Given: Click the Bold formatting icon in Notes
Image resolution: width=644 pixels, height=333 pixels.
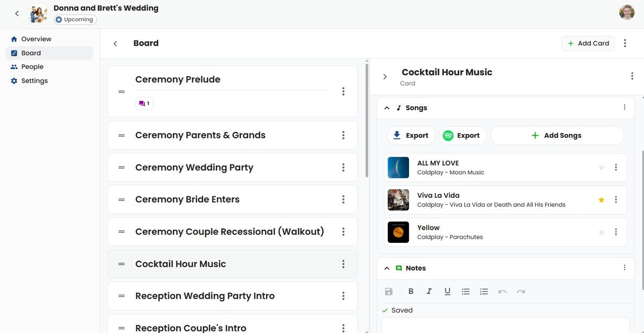Looking at the screenshot, I should tap(411, 291).
